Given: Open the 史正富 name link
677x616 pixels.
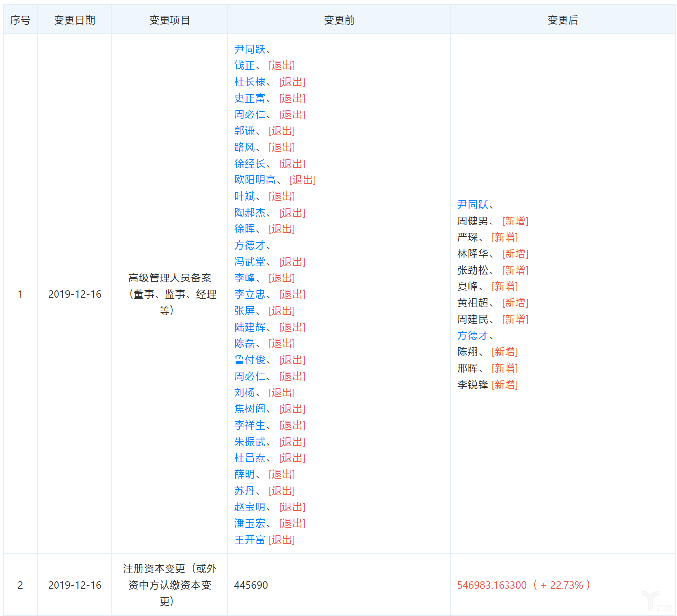Looking at the screenshot, I should 250,98.
